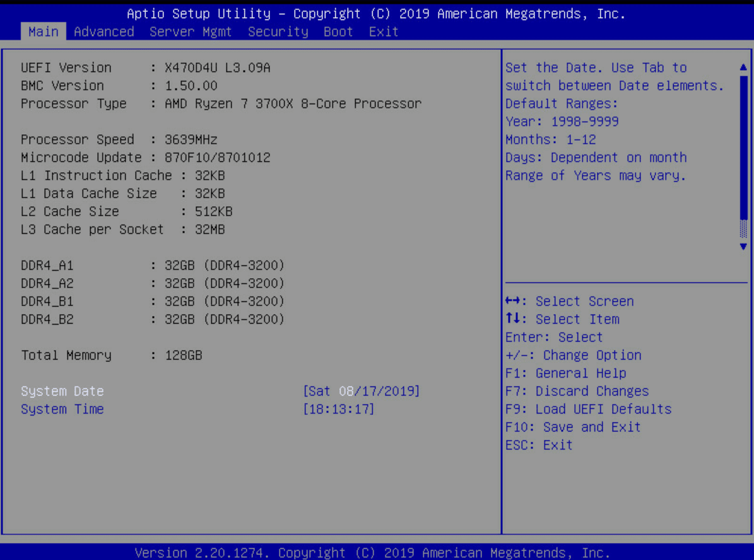Click the Total Memory 128GB row
This screenshot has height=560, width=754.
coord(112,355)
